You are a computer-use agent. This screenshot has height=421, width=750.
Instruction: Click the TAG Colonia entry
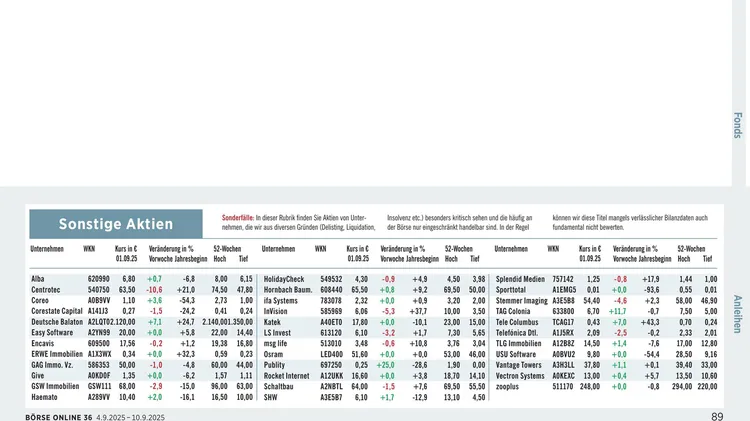coord(513,311)
